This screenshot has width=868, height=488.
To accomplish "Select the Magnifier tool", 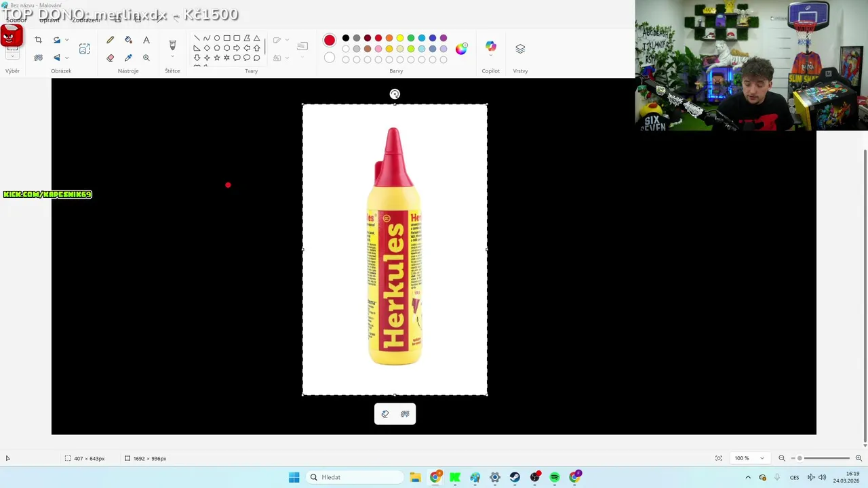I will point(146,58).
